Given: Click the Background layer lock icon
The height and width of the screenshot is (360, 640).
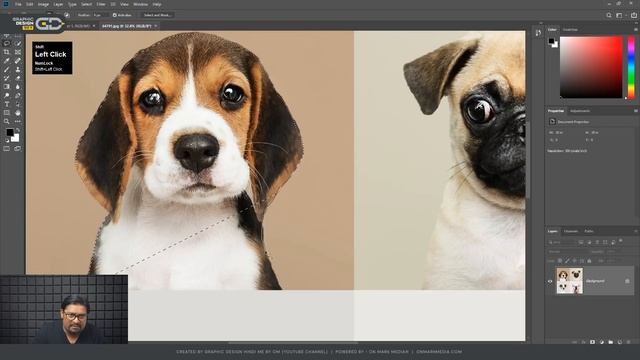Looking at the screenshot, I should pyautogui.click(x=627, y=281).
